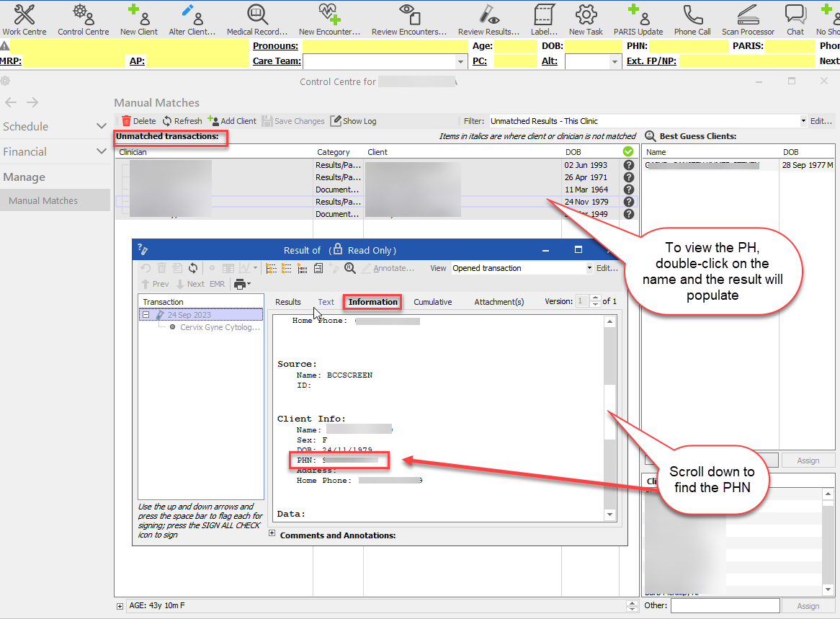
Task: Expand the Comments and Annotations section
Action: (x=272, y=534)
